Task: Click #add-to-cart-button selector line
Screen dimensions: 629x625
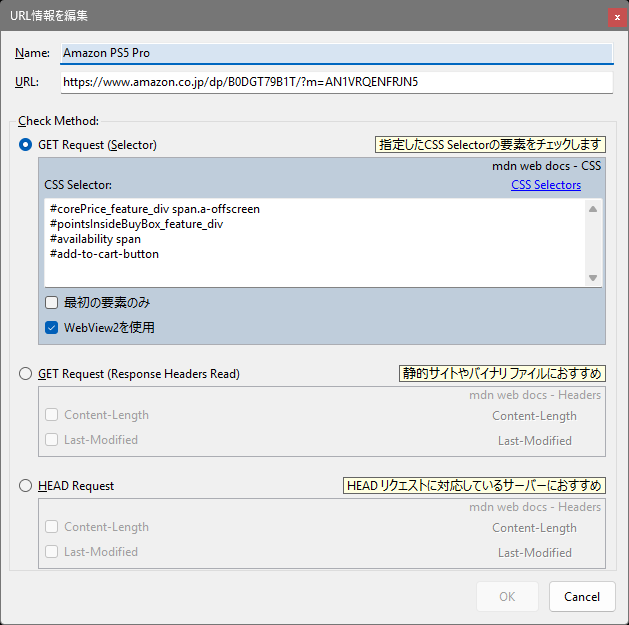Action: (104, 254)
